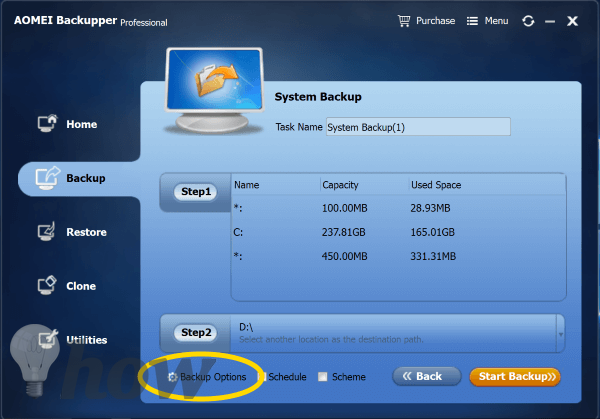The image size is (600, 419).
Task: Click the AOMEI Backupper title text
Action: tap(65, 20)
